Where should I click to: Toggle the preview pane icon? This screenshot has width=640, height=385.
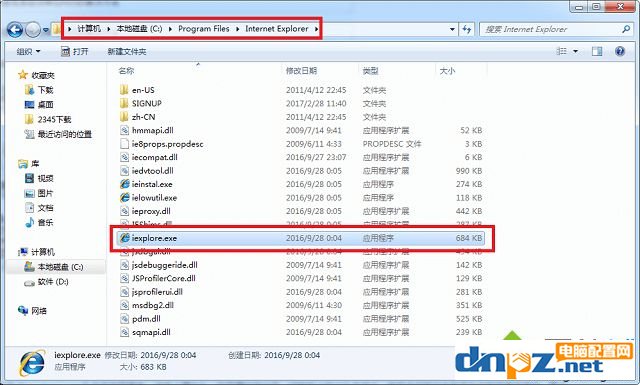point(597,51)
